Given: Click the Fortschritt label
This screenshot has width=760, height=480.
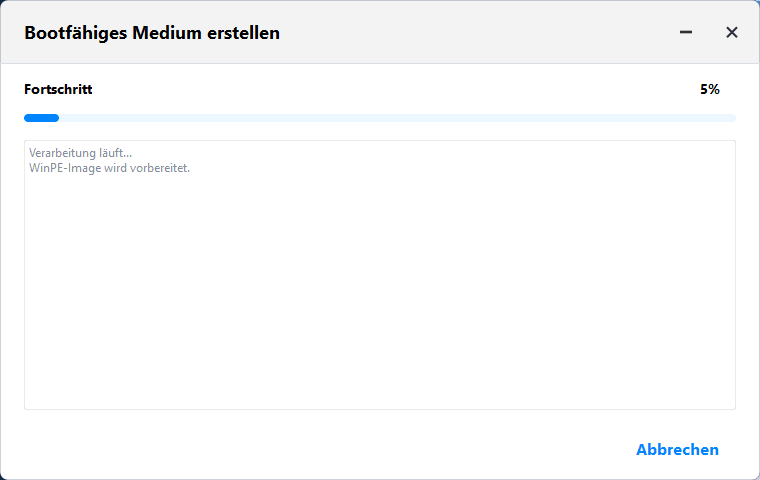Looking at the screenshot, I should (58, 89).
